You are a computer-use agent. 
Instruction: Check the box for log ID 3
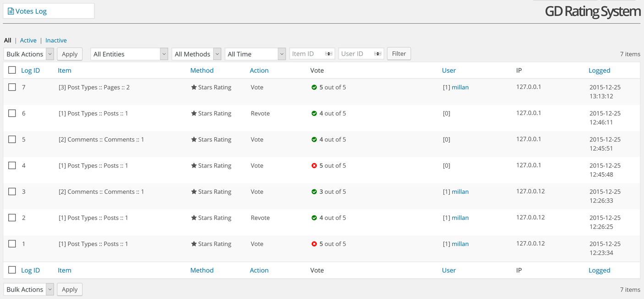12,191
